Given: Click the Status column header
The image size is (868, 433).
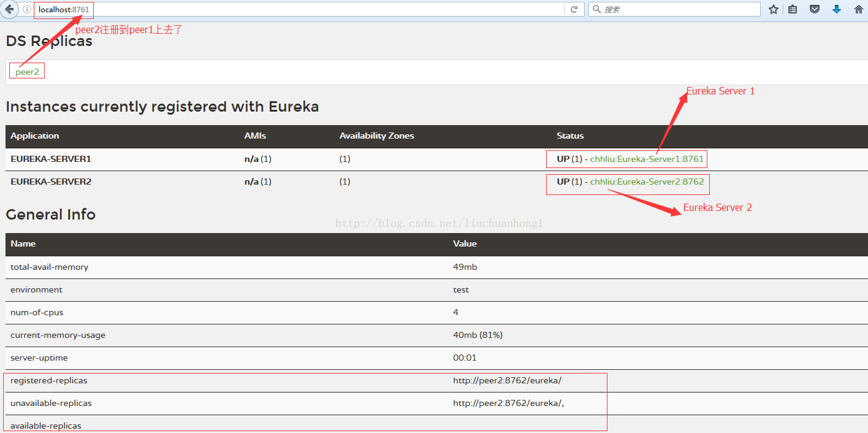Looking at the screenshot, I should pyautogui.click(x=570, y=136).
